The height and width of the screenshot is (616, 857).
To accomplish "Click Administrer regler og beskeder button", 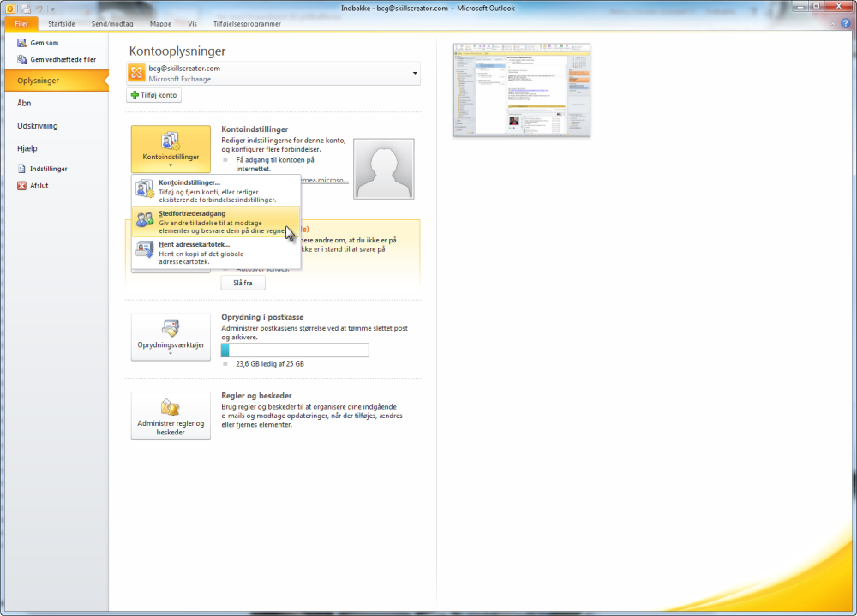I will (x=171, y=416).
